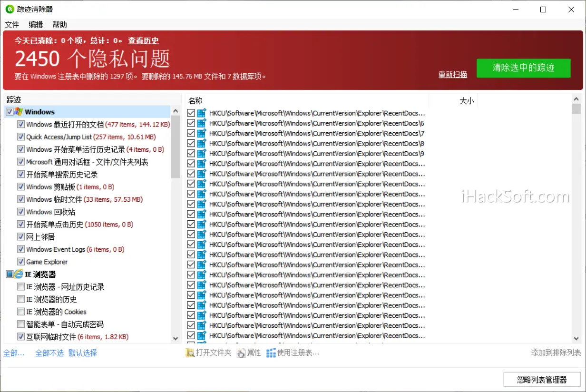Toggle the Windows 剪贴板 checkbox
This screenshot has height=392, width=586.
[21, 187]
